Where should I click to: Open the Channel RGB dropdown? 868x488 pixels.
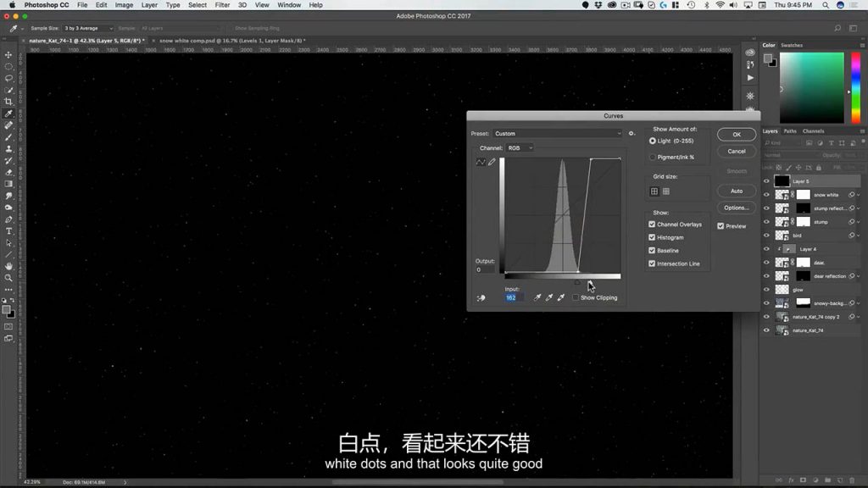click(520, 147)
